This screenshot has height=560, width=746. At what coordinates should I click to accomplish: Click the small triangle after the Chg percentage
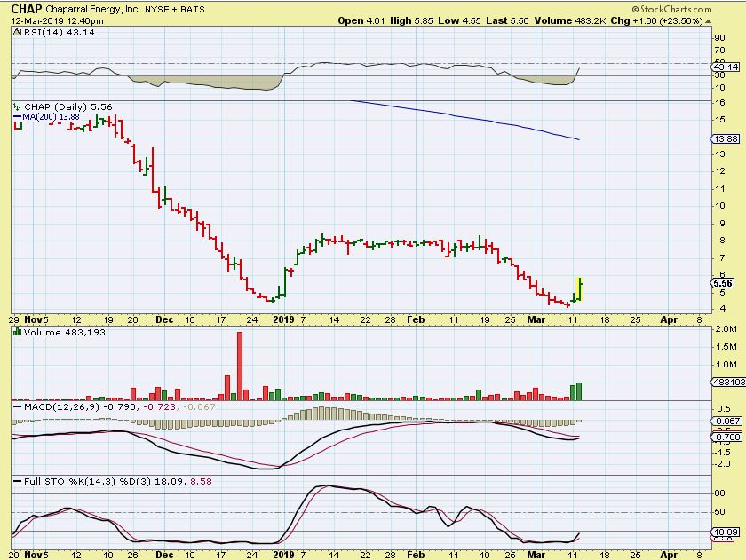coord(709,21)
